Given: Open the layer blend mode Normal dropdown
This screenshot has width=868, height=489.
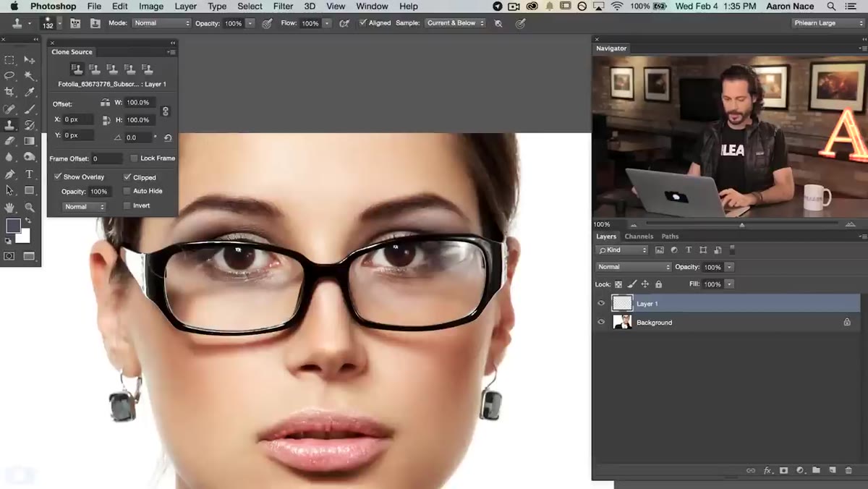Looking at the screenshot, I should [x=634, y=267].
